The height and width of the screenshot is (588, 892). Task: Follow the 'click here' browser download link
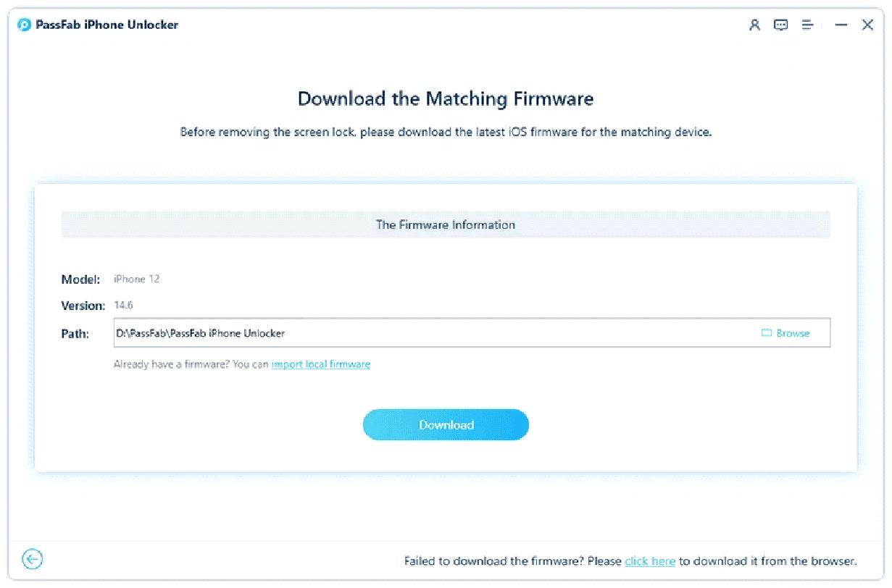[x=650, y=561]
